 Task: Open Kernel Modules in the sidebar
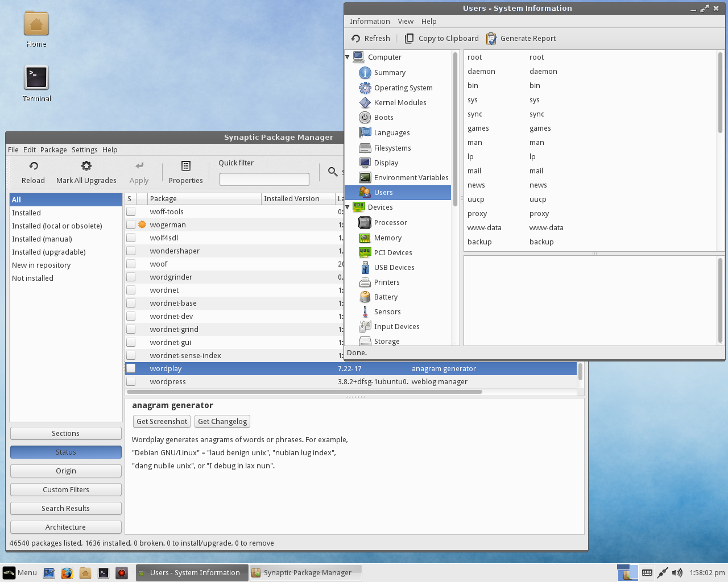[400, 103]
